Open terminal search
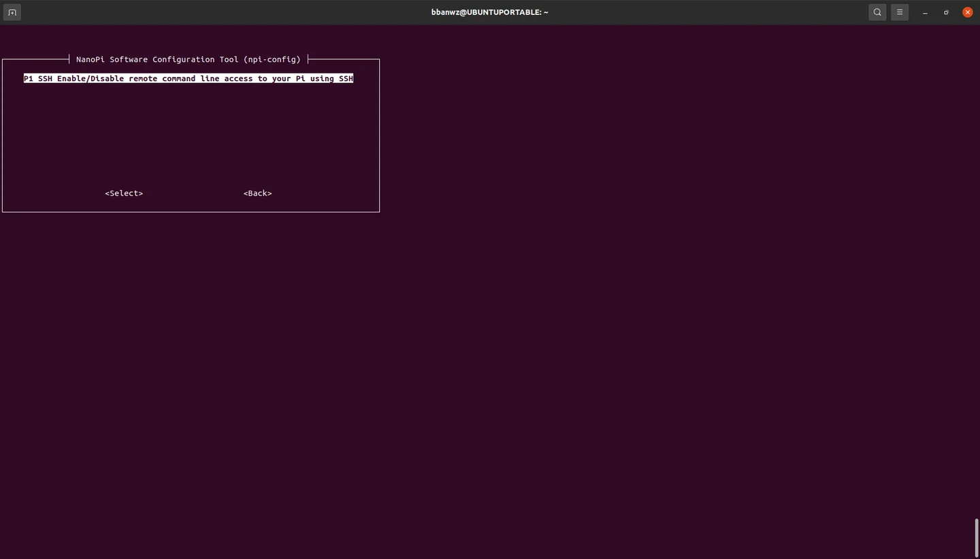The height and width of the screenshot is (559, 980). (877, 12)
